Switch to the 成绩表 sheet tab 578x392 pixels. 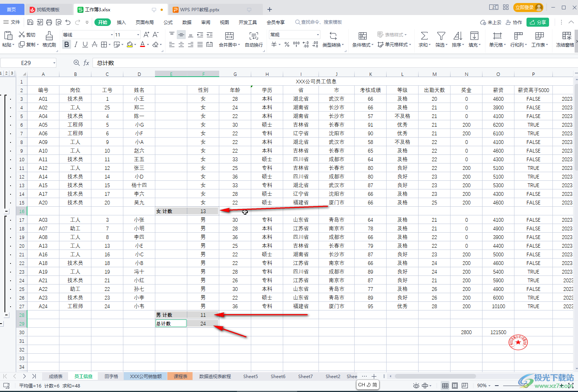(55, 376)
